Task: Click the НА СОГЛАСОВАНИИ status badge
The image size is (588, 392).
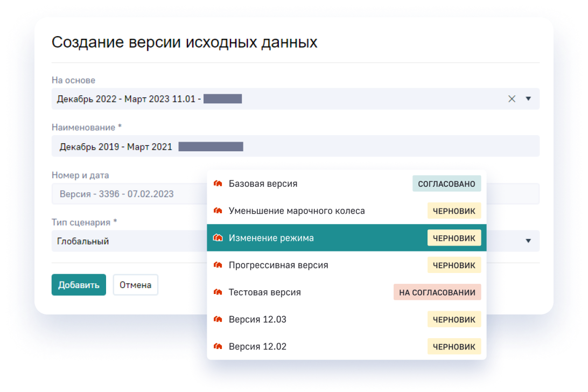Action: pyautogui.click(x=437, y=292)
